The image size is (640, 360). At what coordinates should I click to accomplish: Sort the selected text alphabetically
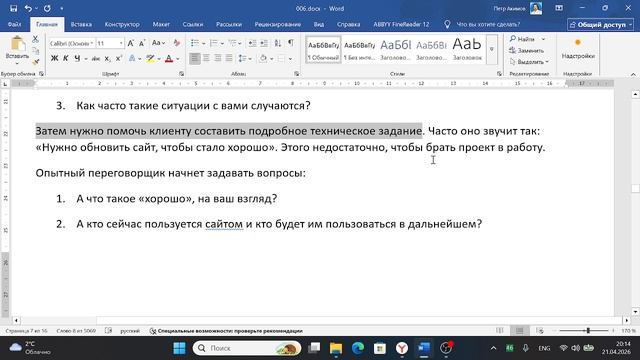278,43
